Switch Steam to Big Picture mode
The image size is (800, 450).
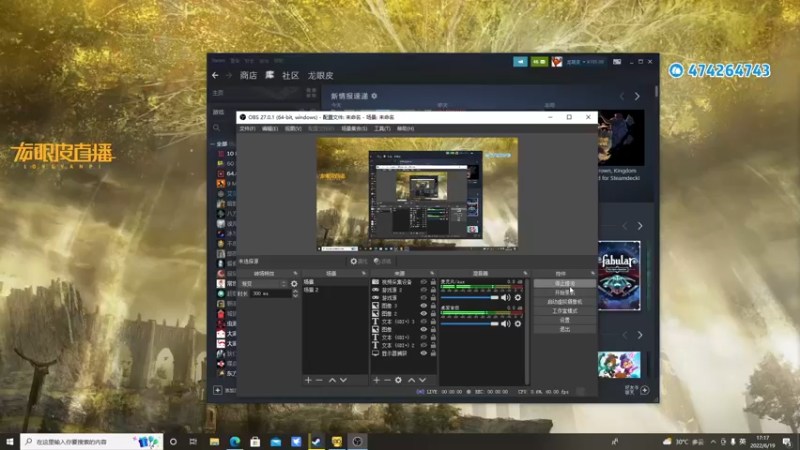point(617,62)
